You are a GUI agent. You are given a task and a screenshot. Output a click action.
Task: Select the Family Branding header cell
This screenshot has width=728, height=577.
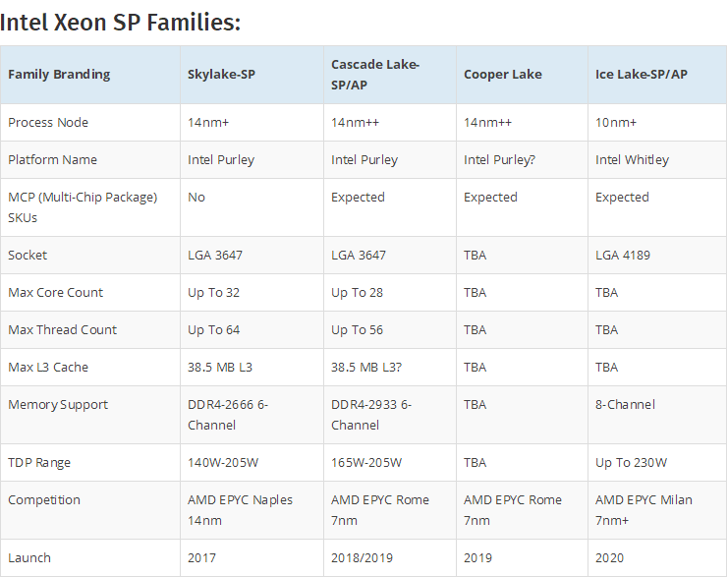[59, 75]
